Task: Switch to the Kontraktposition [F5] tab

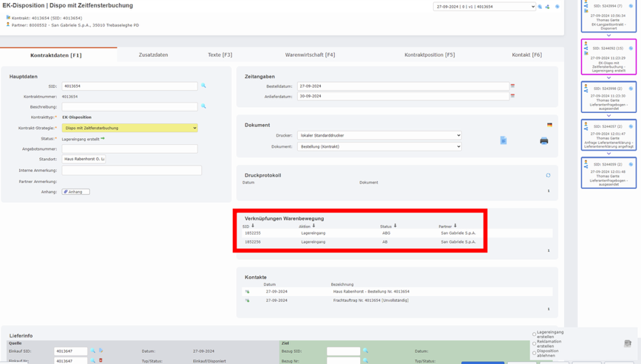Action: (429, 55)
